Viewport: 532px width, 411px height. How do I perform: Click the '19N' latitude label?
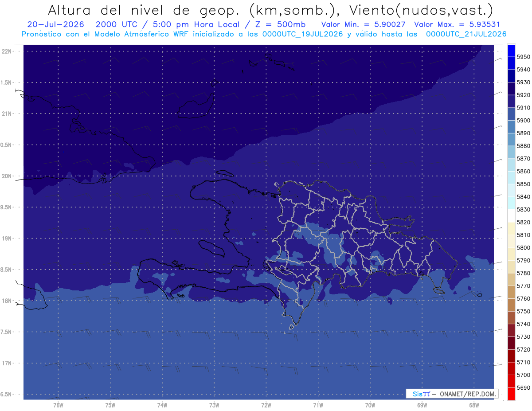(x=8, y=239)
